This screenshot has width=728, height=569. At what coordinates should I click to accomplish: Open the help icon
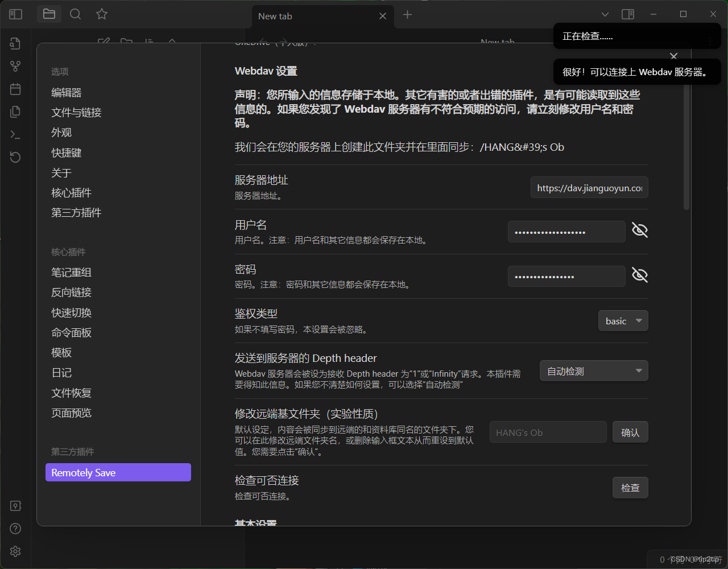[x=15, y=529]
